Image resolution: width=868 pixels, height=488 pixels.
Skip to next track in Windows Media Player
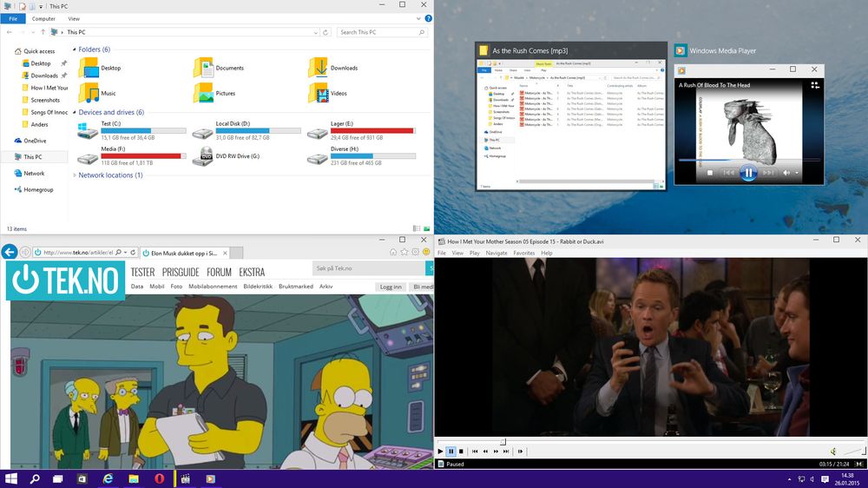(x=768, y=173)
